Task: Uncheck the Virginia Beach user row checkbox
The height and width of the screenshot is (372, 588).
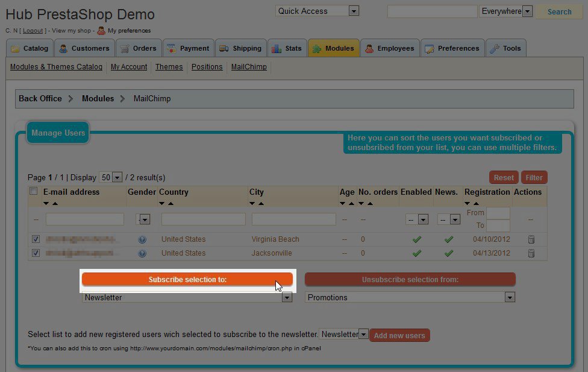Action: pyautogui.click(x=36, y=239)
